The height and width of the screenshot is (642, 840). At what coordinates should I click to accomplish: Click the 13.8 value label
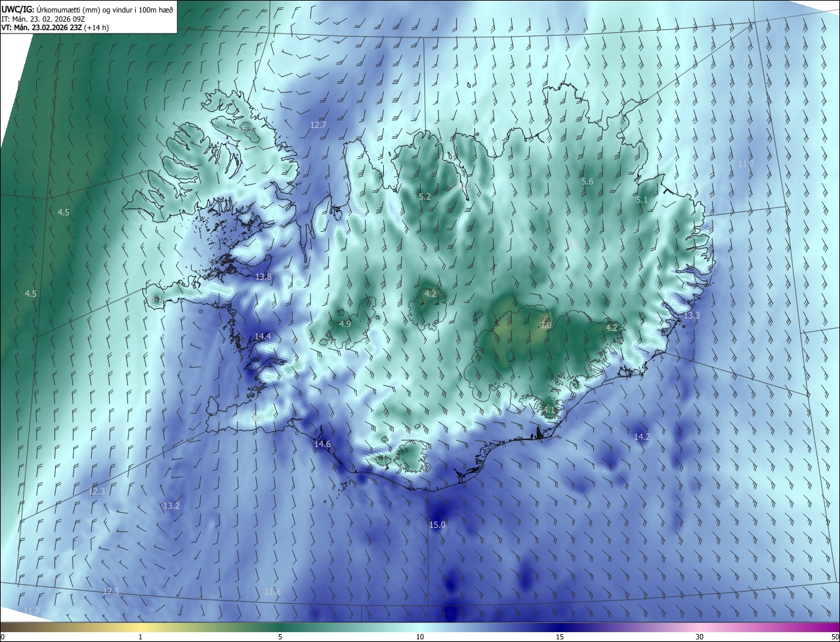pyautogui.click(x=263, y=277)
